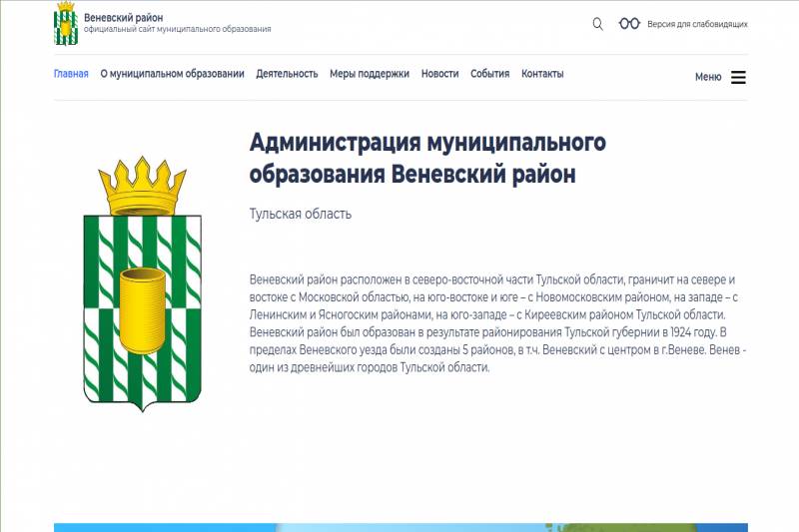The width and height of the screenshot is (799, 532).
Task: Click the small coat of arms logo in header
Action: 65,23
